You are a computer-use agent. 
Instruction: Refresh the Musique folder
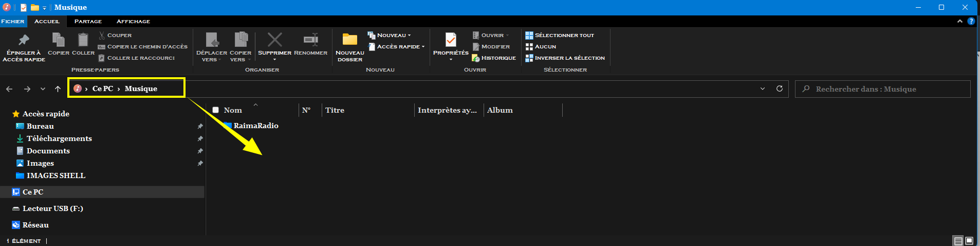pyautogui.click(x=780, y=89)
